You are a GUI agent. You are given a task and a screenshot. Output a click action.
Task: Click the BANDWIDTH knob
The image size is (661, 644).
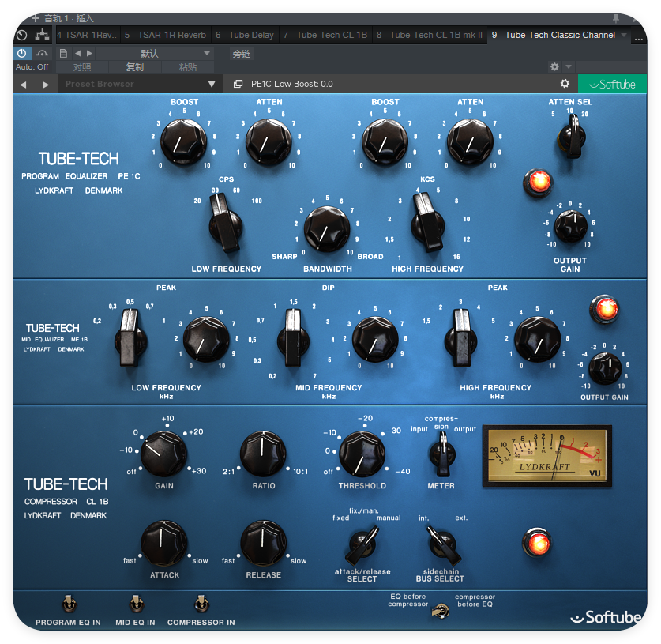(x=327, y=229)
